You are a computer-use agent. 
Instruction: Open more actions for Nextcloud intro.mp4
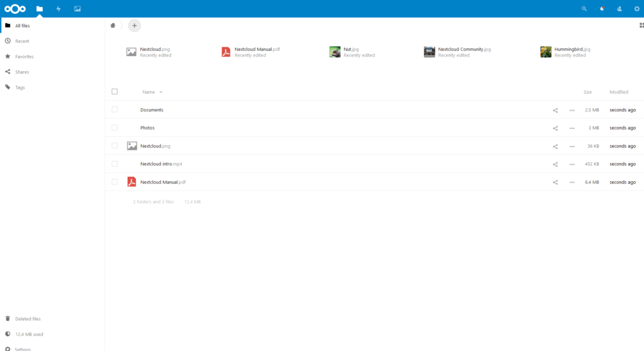point(572,164)
